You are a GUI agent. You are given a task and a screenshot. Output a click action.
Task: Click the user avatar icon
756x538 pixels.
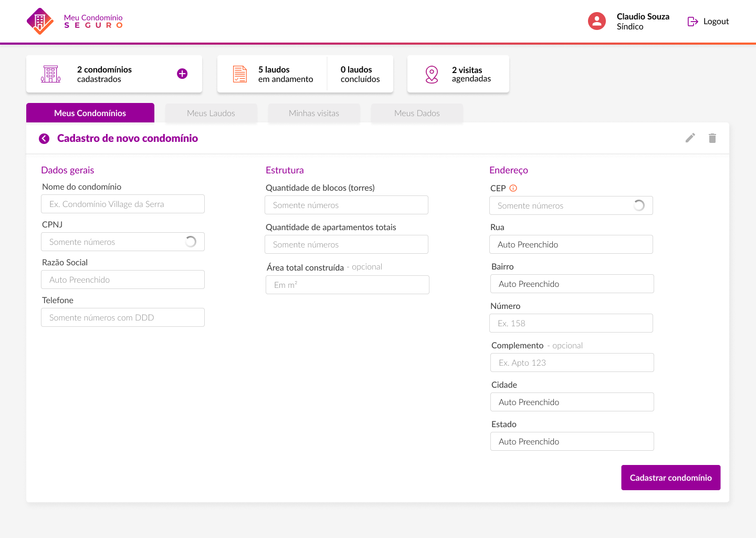click(x=597, y=21)
